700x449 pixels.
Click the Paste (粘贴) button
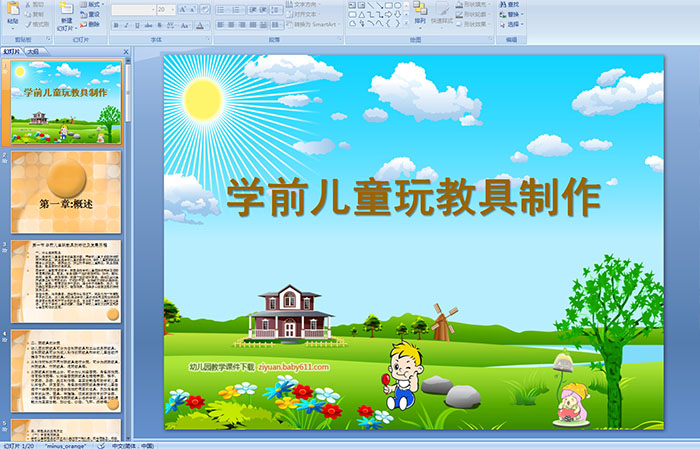click(x=13, y=16)
